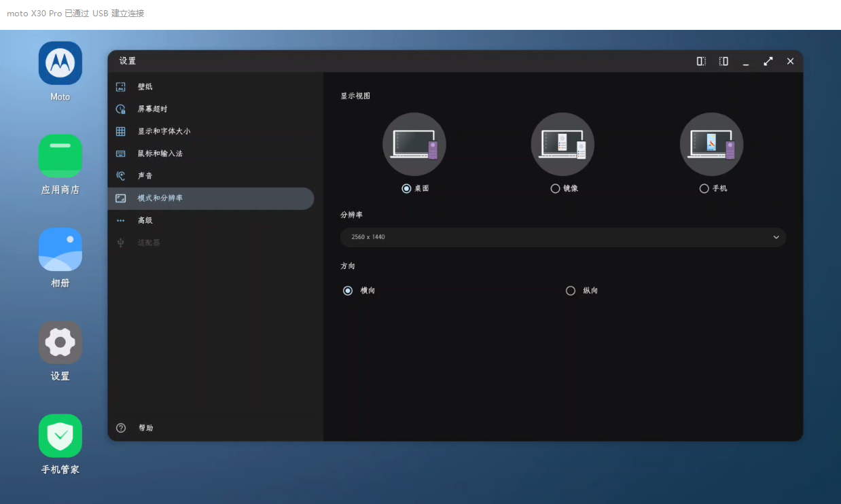841x504 pixels.
Task: Click the 方向 section heading
Action: [x=348, y=266]
